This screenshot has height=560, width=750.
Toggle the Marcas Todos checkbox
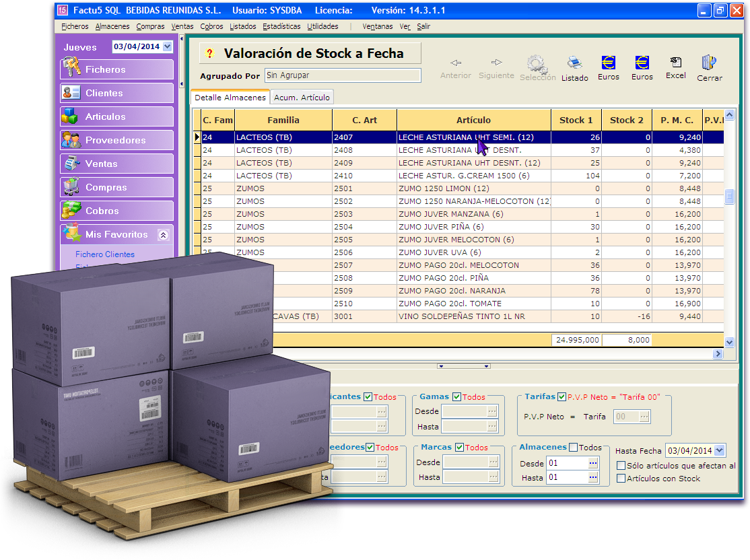460,447
